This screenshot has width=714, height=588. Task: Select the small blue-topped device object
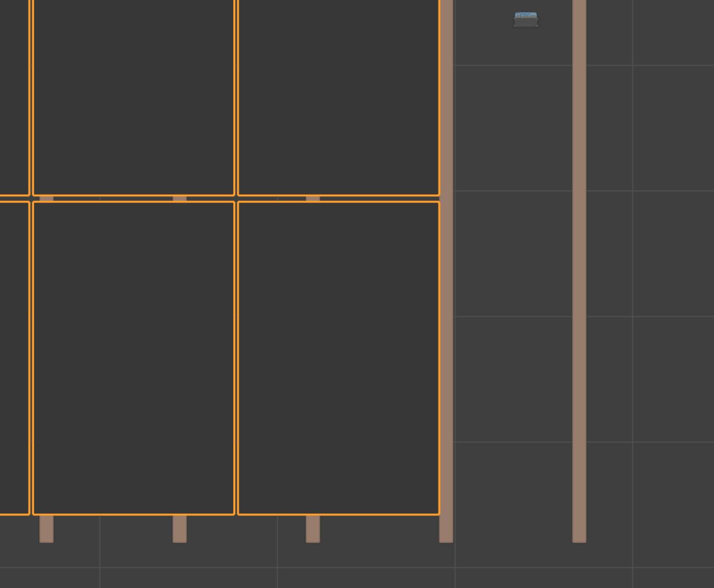pyautogui.click(x=525, y=20)
